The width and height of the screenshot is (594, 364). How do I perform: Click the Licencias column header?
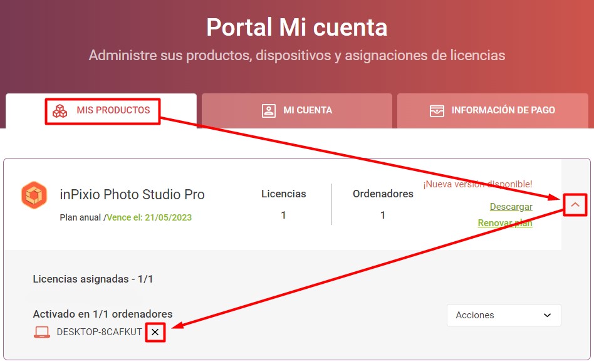click(x=284, y=194)
